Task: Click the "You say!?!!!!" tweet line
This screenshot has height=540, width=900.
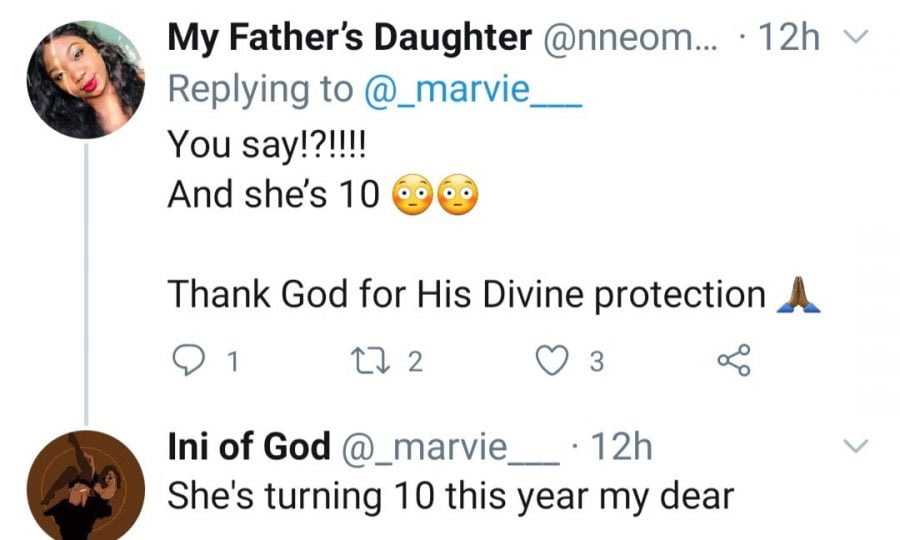Action: (267, 143)
